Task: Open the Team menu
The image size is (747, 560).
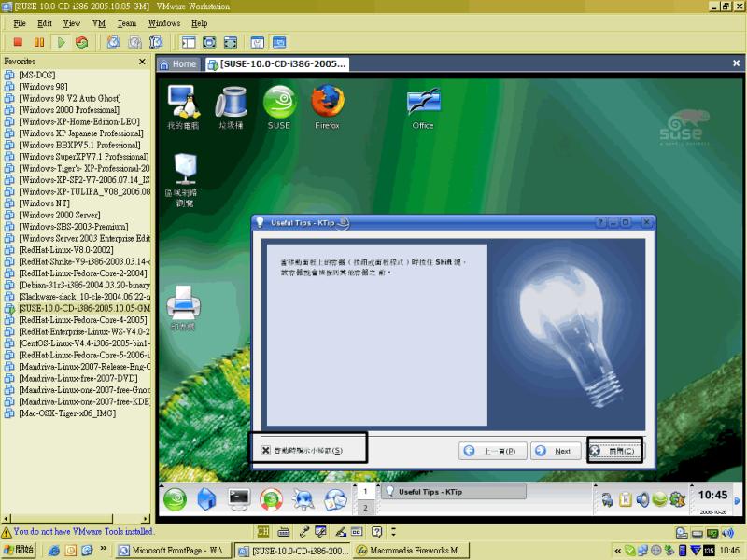Action: tap(127, 23)
